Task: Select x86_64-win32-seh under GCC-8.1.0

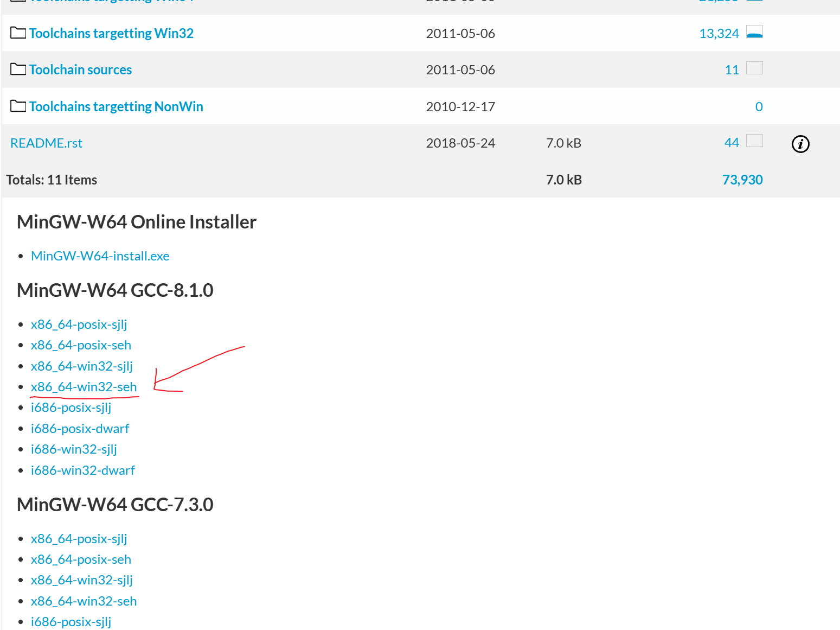Action: pos(84,387)
